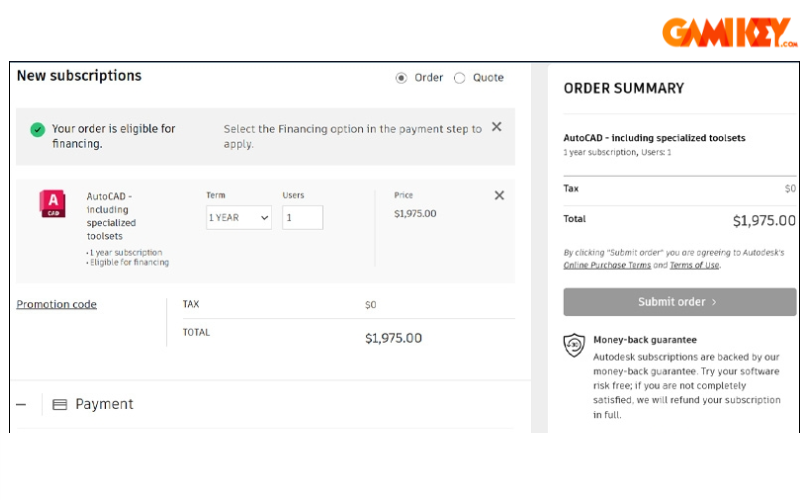Click the green financing eligibility checkmark

click(38, 130)
